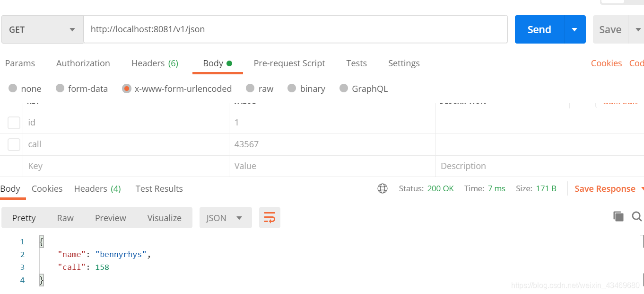The image size is (644, 294).
Task: Open the Cookies manager link
Action: point(606,63)
